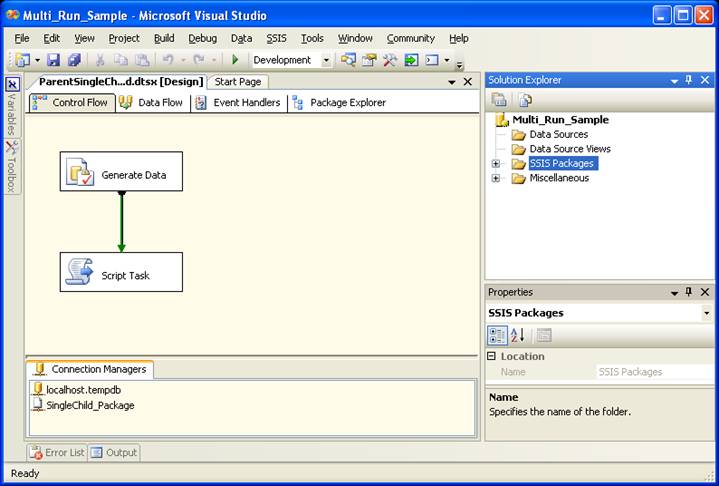The image size is (719, 486).
Task: Select the Miscellaneous folder
Action: tap(559, 178)
